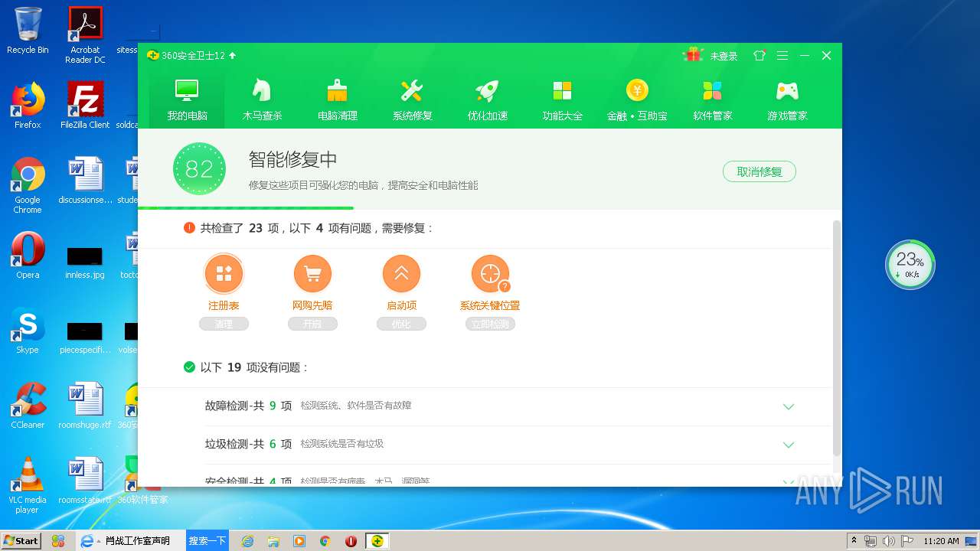Click the 开启 button under 网购先赔

point(312,324)
